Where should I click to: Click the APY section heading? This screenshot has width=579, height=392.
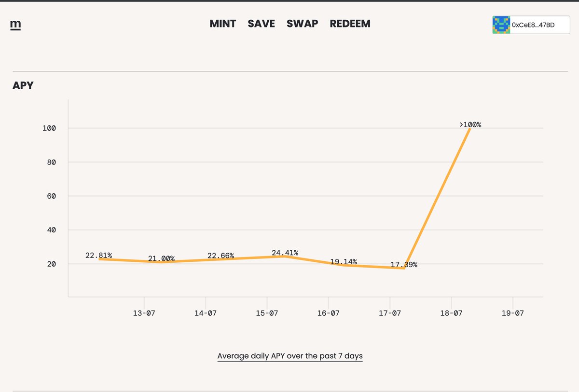click(23, 86)
